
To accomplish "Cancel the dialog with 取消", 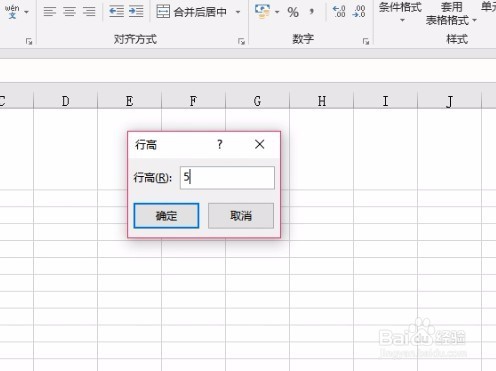I will (x=241, y=216).
